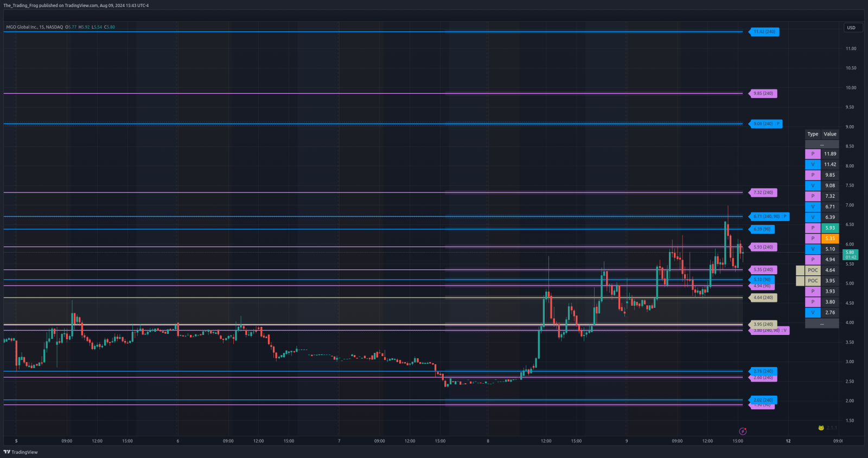The width and height of the screenshot is (868, 458).
Task: Click the orange highlighted 5.35 table cell
Action: pos(830,238)
